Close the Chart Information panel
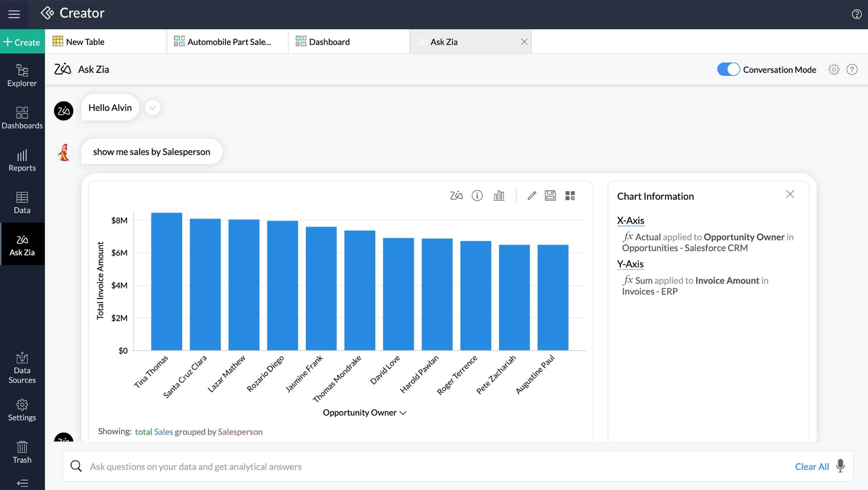The height and width of the screenshot is (490, 868). [790, 194]
